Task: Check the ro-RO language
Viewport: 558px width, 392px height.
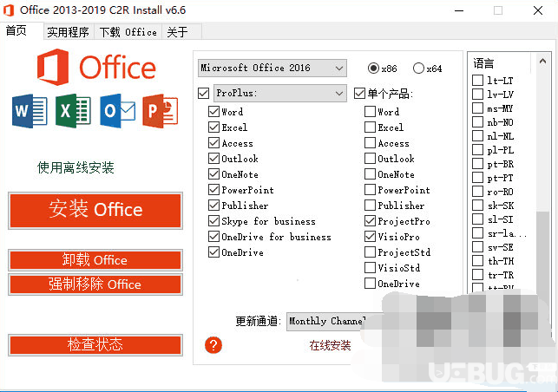Action: 477,192
